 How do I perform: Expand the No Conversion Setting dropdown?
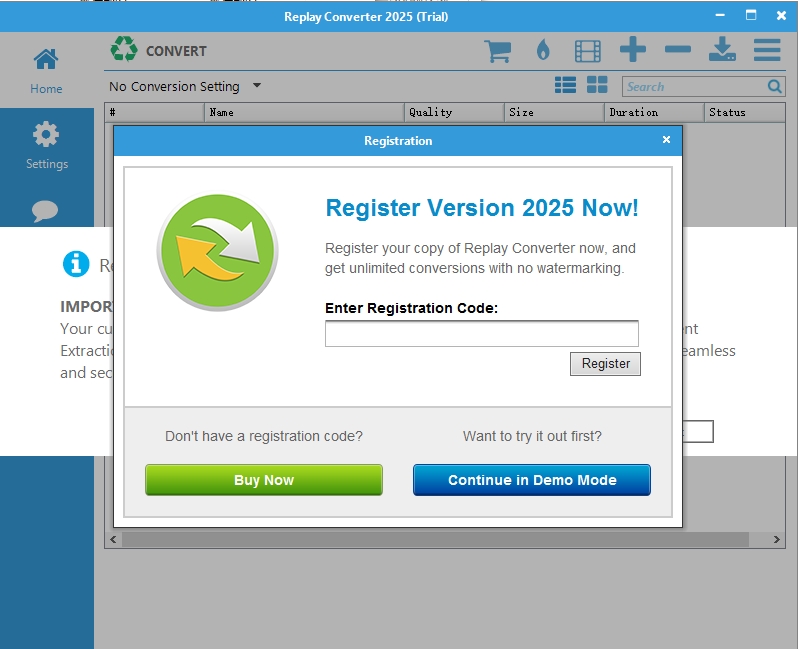point(257,86)
